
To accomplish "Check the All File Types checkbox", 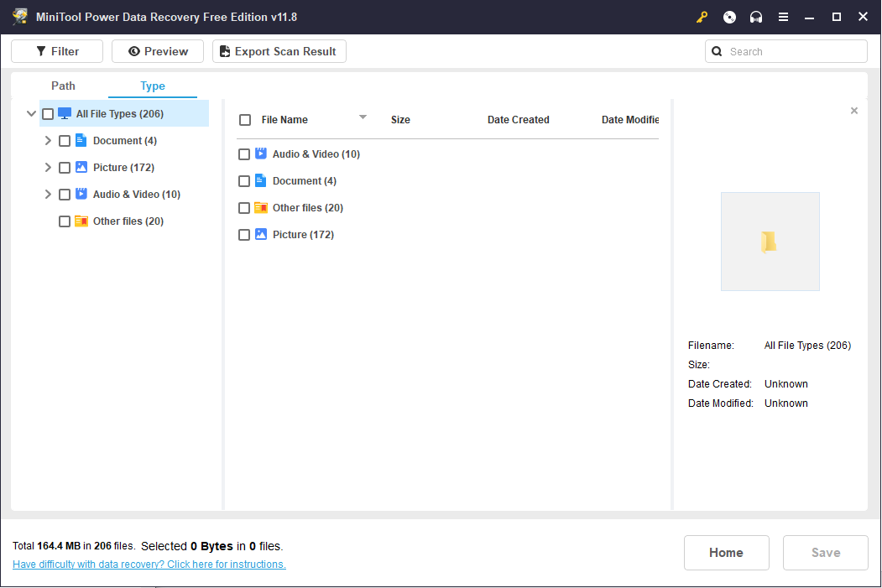I will pos(48,114).
